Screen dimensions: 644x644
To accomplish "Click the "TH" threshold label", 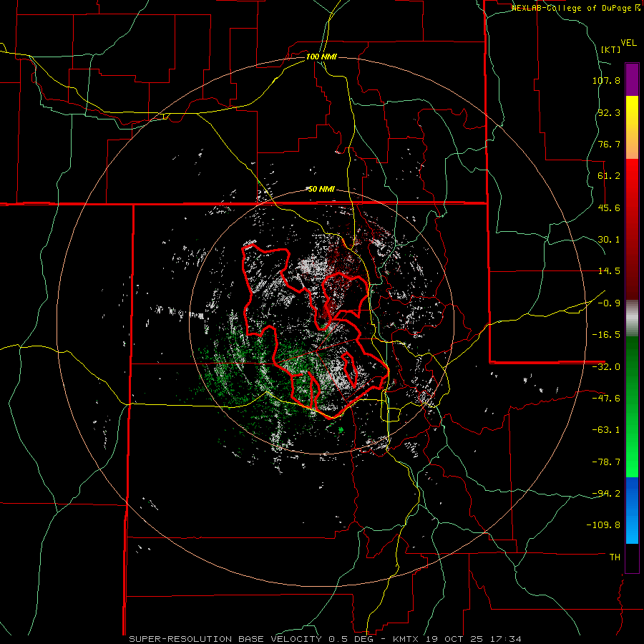I will pos(615,557).
